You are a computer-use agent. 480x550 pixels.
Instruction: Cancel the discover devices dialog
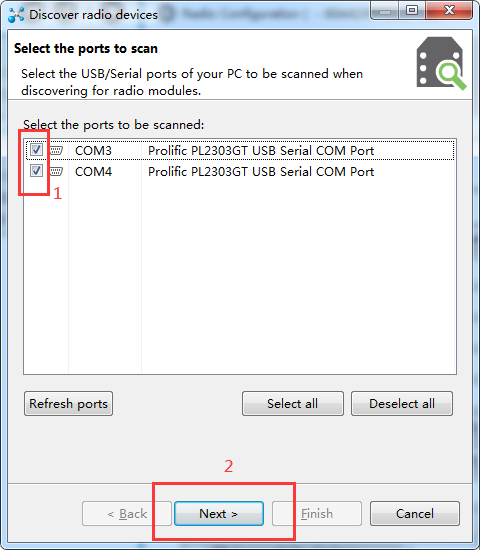[415, 514]
